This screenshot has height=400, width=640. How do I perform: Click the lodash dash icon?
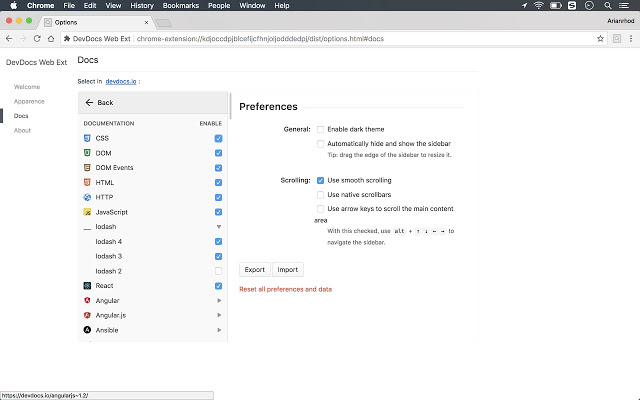coord(87,229)
